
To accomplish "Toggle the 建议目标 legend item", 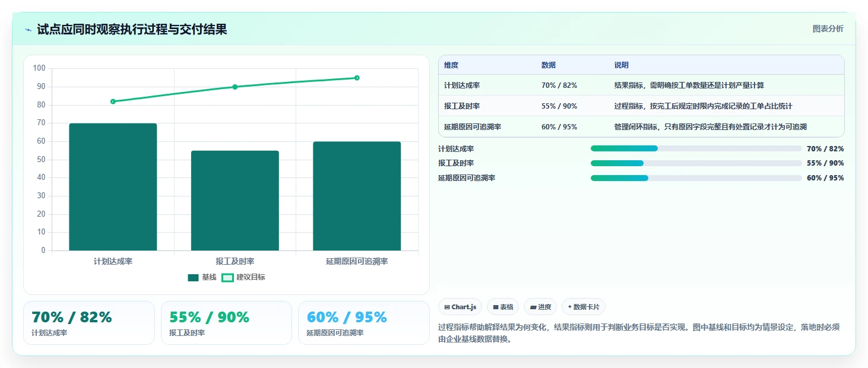I will 243,277.
